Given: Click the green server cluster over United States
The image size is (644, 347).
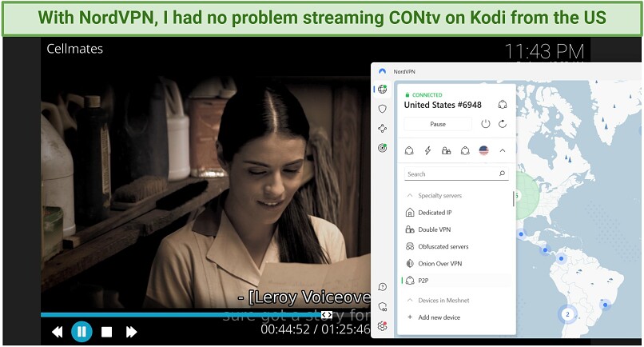Looking at the screenshot, I should pyautogui.click(x=527, y=196).
